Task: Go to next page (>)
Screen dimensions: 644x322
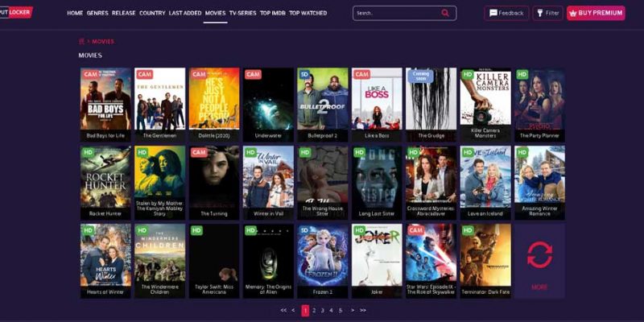Action: coord(353,311)
